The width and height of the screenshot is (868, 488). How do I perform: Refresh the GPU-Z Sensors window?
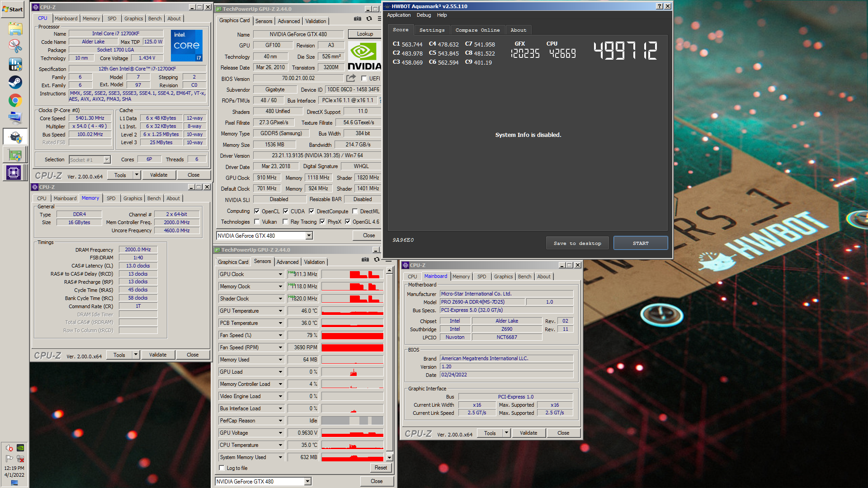coord(377,260)
